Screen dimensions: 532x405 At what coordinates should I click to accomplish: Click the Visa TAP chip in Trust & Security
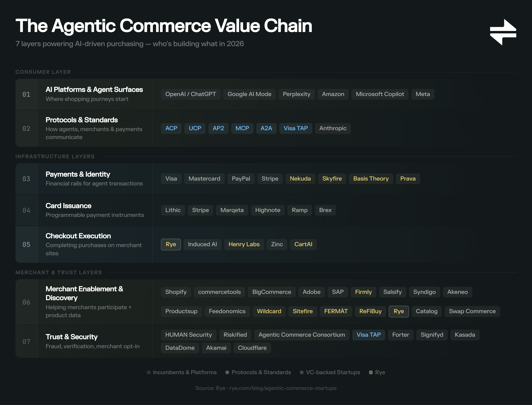pyautogui.click(x=369, y=335)
